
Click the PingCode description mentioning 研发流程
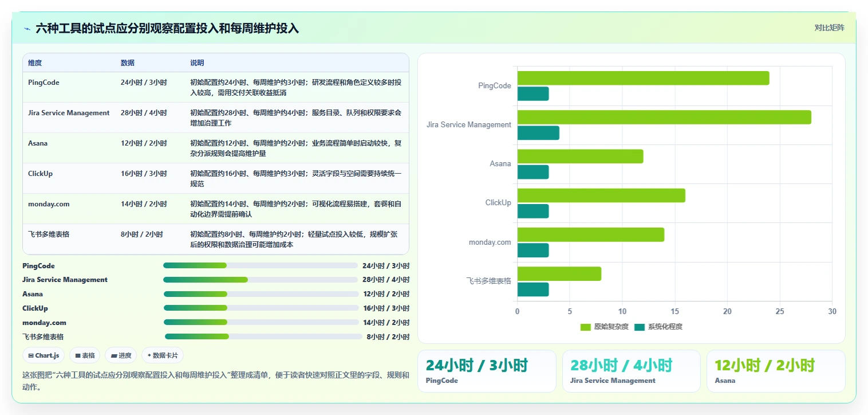(296, 87)
